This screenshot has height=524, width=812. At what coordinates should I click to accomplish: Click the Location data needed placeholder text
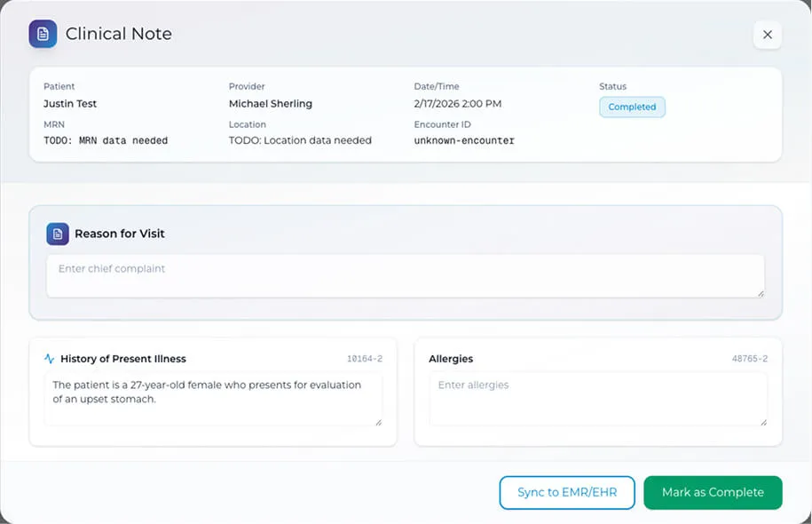pyautogui.click(x=300, y=140)
